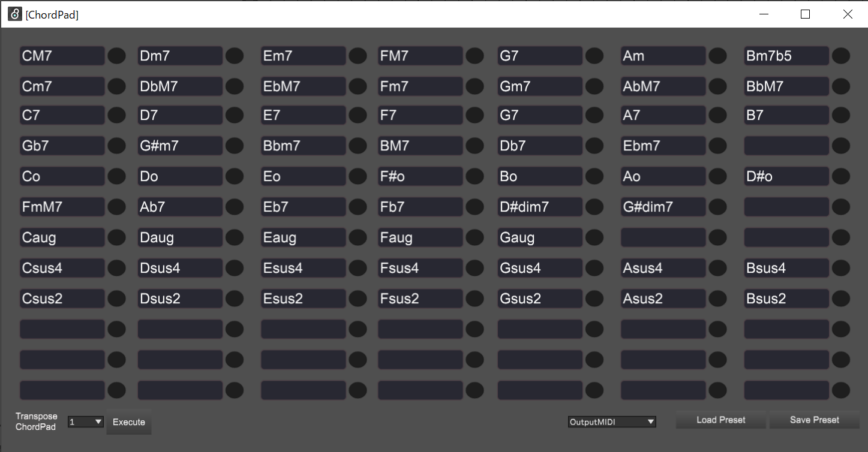Edit the D#dim7 chord name field
Viewport: 868px width, 452px height.
tap(540, 207)
